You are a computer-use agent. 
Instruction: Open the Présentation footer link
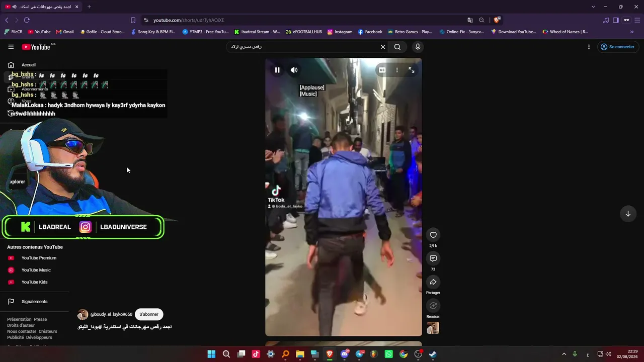19,319
